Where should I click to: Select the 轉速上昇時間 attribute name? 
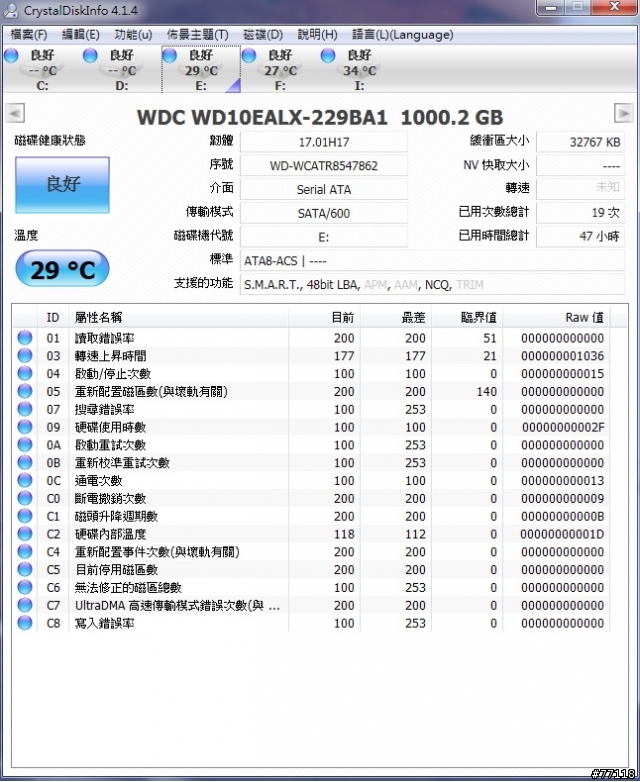(x=110, y=356)
